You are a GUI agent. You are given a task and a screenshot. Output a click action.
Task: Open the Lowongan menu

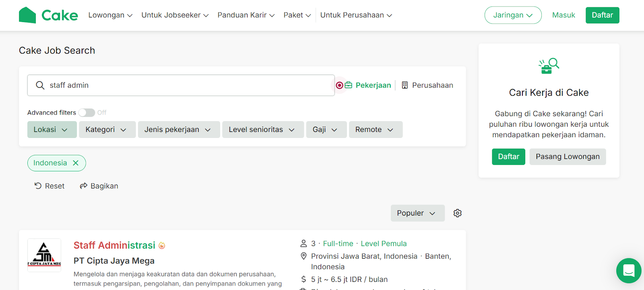click(x=110, y=15)
